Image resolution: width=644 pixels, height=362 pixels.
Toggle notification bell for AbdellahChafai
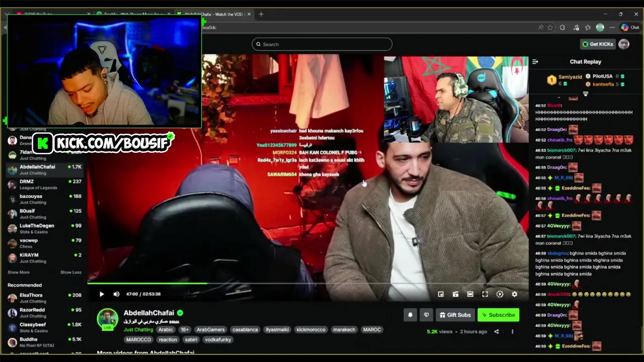(x=410, y=315)
